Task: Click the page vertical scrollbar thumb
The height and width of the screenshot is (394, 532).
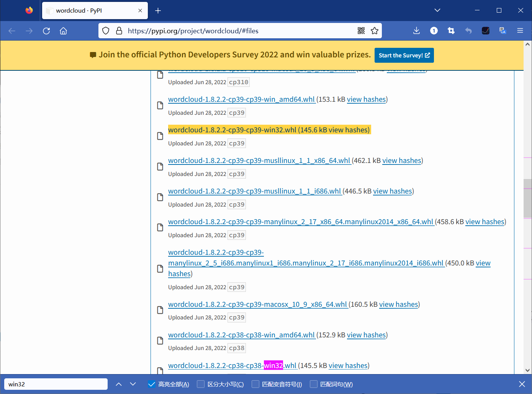Action: pos(528,198)
